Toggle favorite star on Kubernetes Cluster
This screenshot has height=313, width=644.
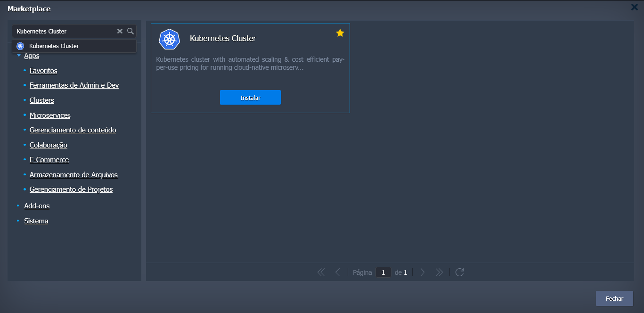click(340, 33)
